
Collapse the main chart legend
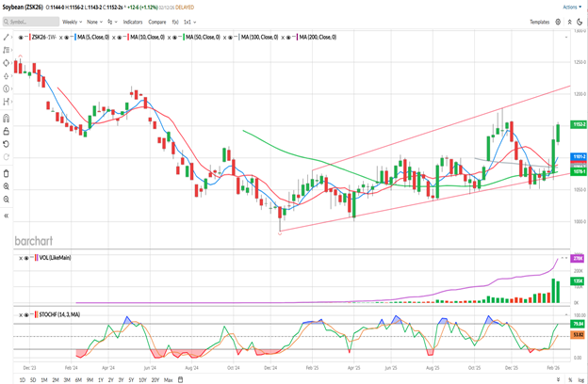click(x=566, y=38)
